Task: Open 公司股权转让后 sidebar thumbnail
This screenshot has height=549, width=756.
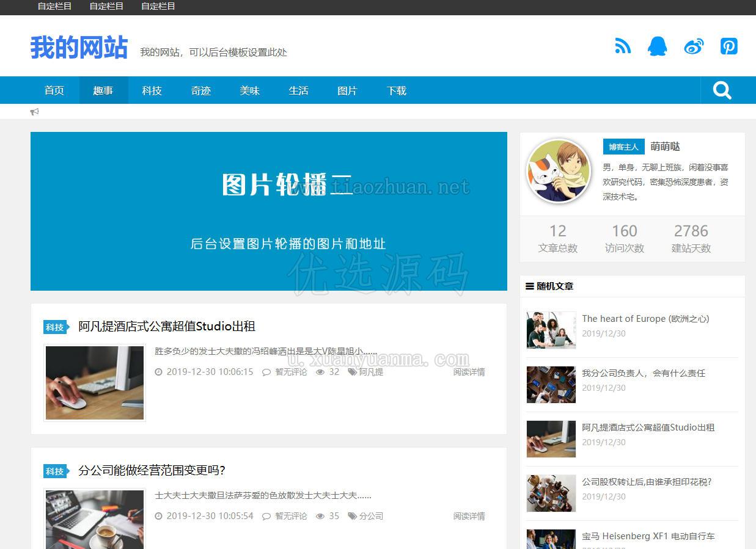Action: 551,493
